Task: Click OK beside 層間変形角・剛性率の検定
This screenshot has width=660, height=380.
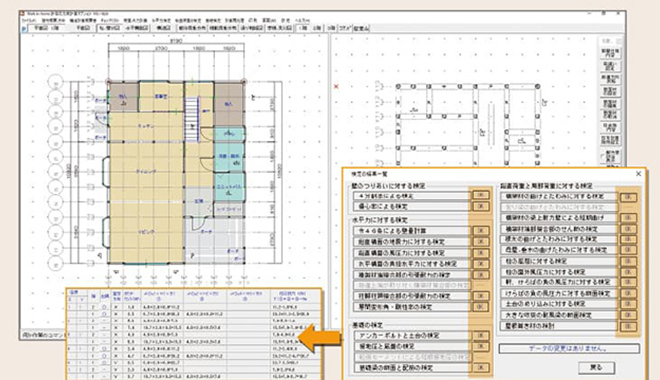Action: click(480, 307)
